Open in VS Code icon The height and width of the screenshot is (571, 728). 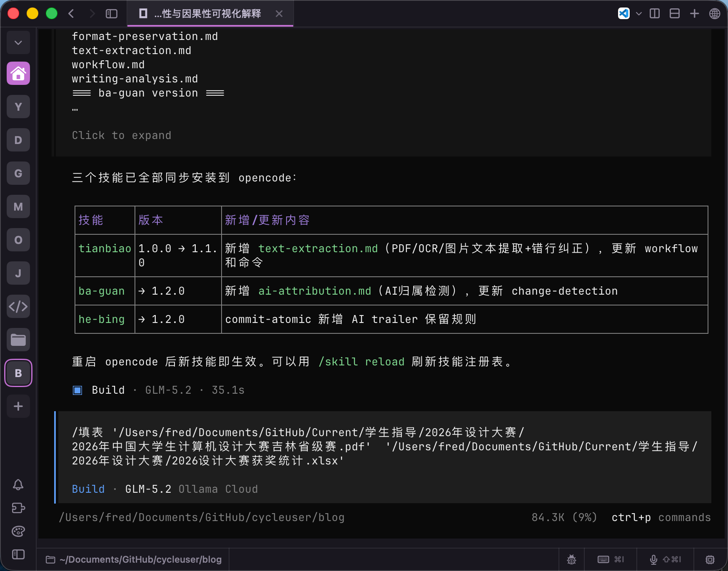623,14
